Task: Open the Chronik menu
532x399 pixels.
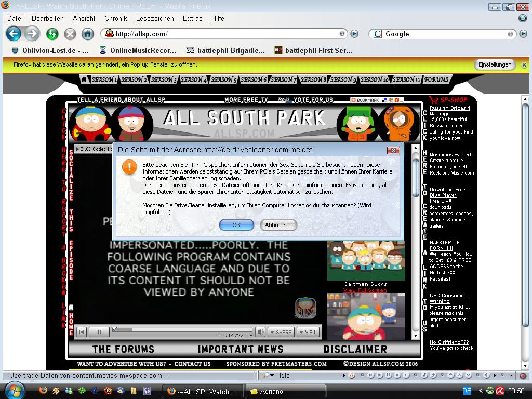Action: pyautogui.click(x=115, y=18)
